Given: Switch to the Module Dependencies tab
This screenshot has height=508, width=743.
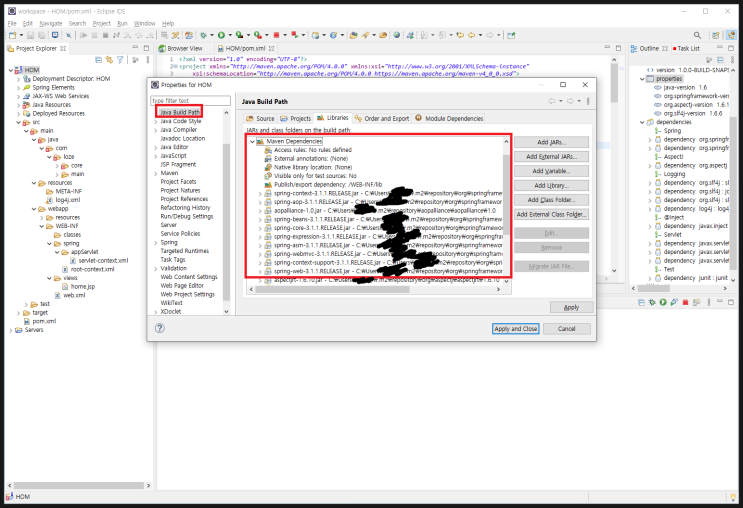Looking at the screenshot, I should pos(449,118).
